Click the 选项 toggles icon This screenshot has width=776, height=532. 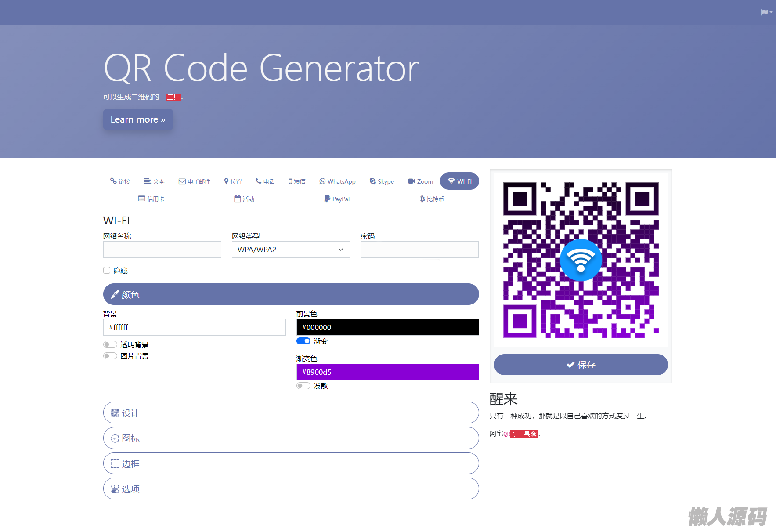click(x=115, y=489)
